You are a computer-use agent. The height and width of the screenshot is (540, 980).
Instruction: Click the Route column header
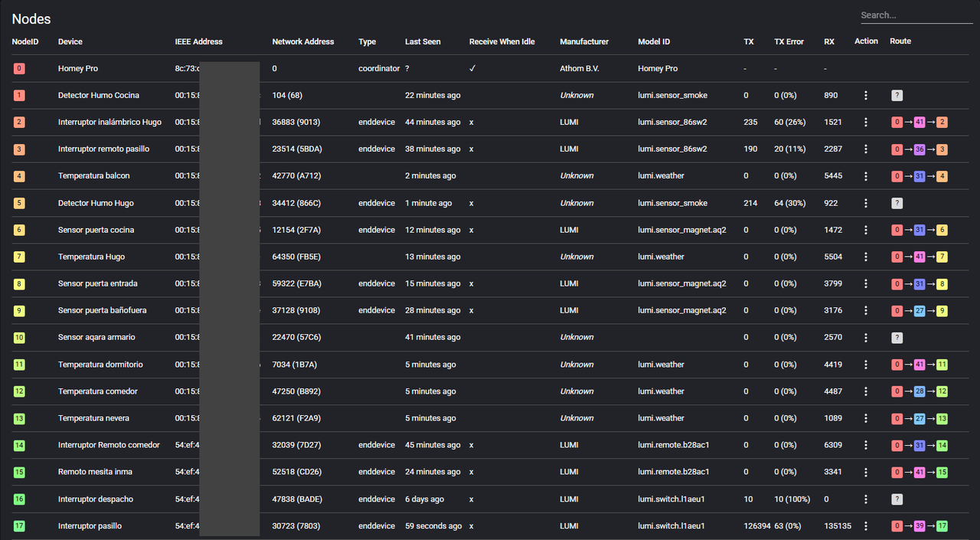point(900,41)
